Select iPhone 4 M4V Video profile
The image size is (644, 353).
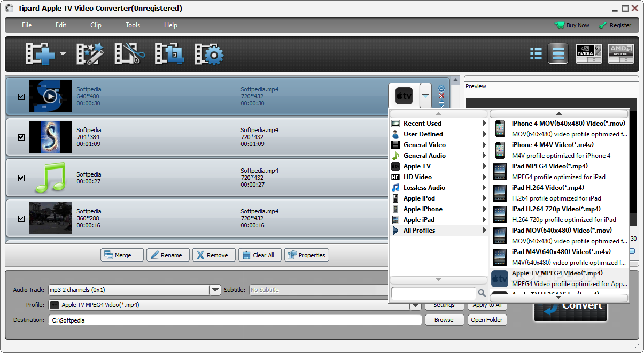(x=559, y=150)
